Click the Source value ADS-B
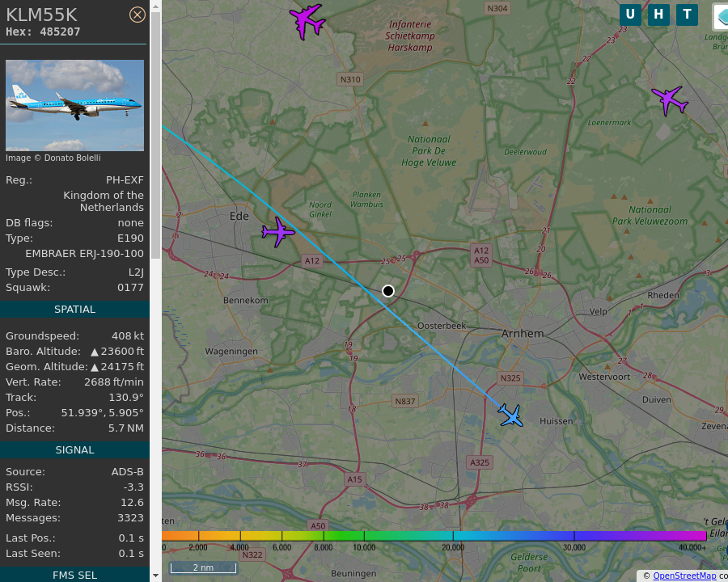 (x=127, y=471)
